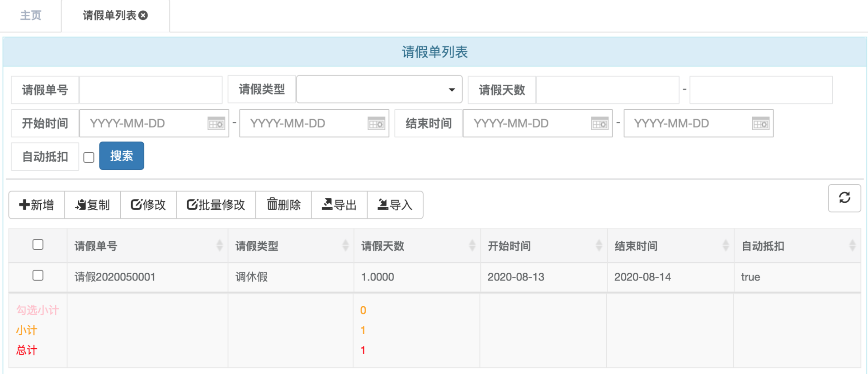Click the blue 搜索 button
Image resolution: width=868 pixels, height=374 pixels.
(x=122, y=156)
